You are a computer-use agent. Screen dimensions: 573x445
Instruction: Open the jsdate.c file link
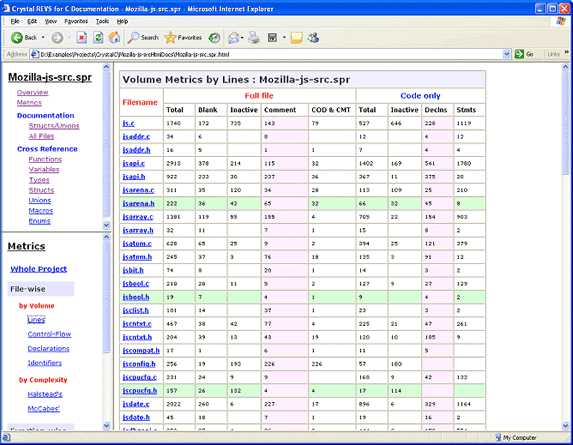[x=136, y=404]
